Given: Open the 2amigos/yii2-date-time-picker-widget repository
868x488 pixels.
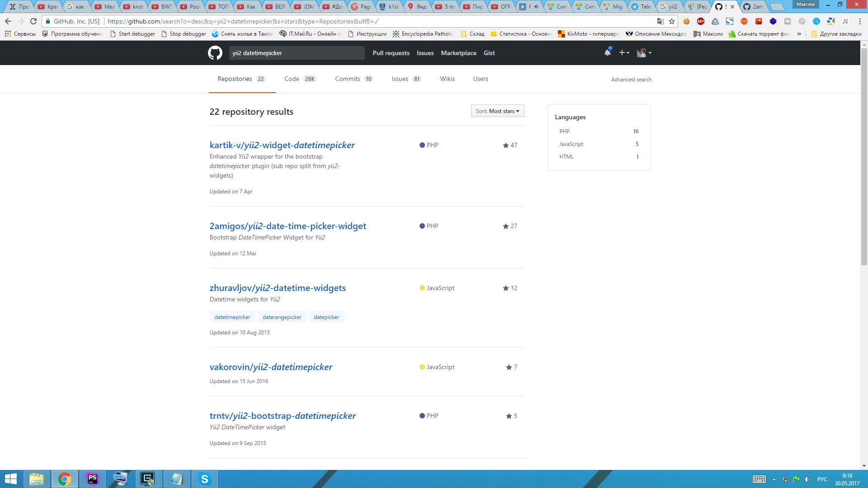Looking at the screenshot, I should click(288, 226).
